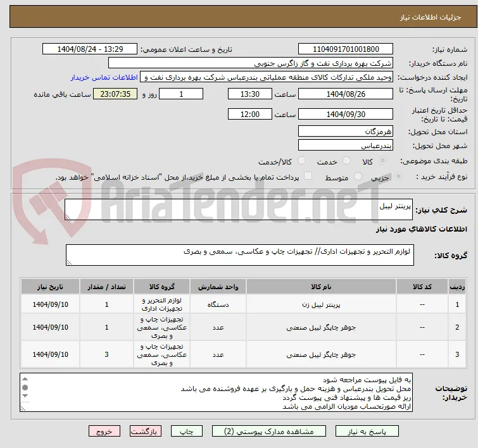The height and width of the screenshot is (448, 478).
Task: Select the کالا/خدمت radio button
Action: (301, 161)
